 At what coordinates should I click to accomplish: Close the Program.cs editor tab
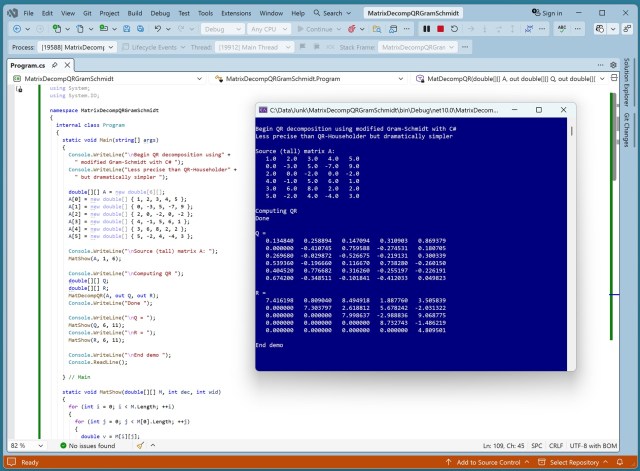tap(67, 65)
